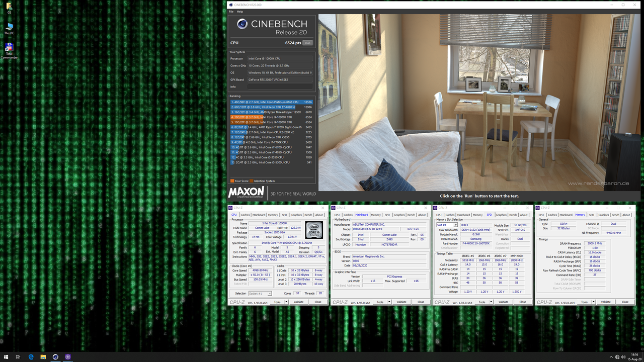Select the Core i7-7700K ranking row
This screenshot has width=644, height=362.
pyautogui.click(x=272, y=142)
